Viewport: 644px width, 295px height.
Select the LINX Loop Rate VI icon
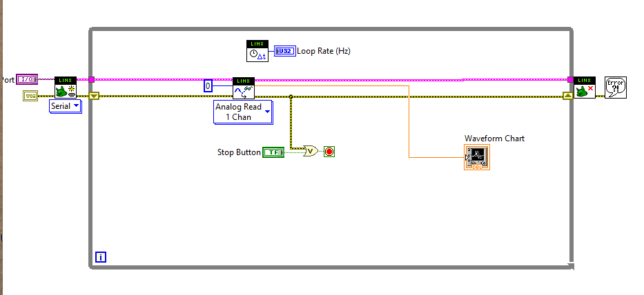tap(257, 51)
